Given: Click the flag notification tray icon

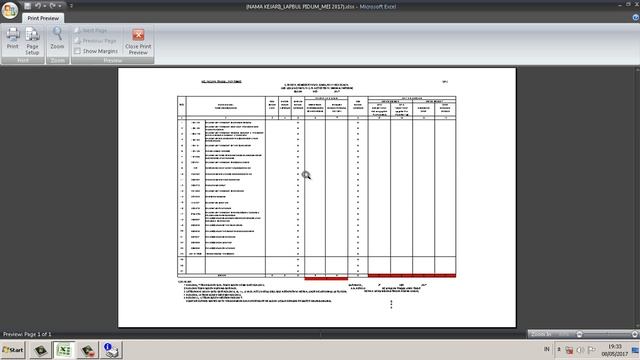Looking at the screenshot, I should tap(591, 350).
